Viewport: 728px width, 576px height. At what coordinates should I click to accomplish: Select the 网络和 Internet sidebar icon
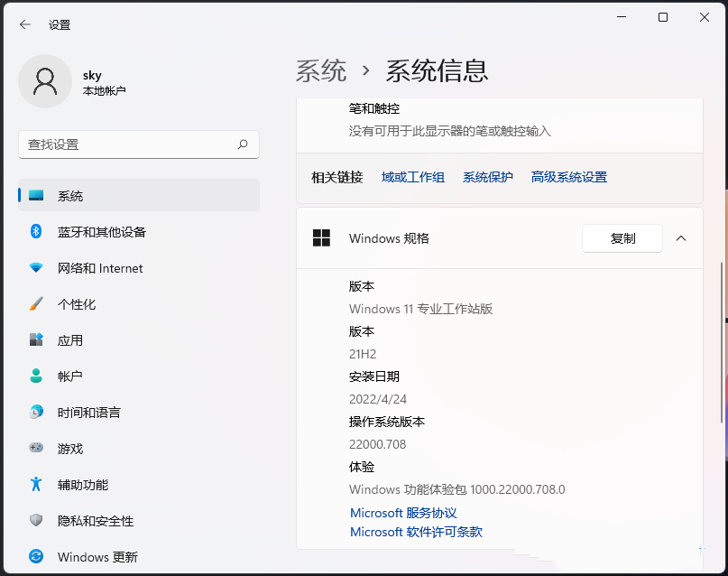click(x=35, y=268)
